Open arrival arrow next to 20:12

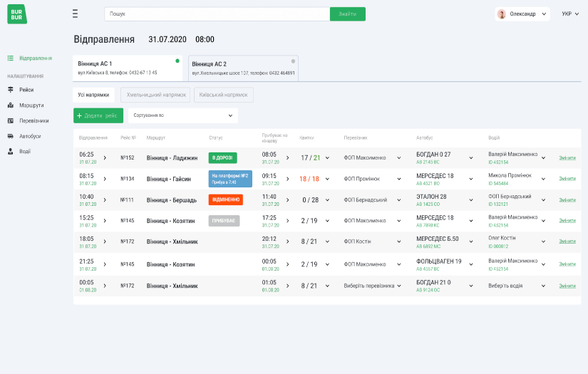(x=288, y=241)
